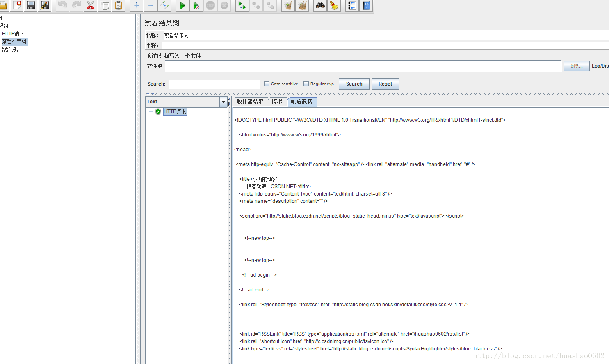The height and width of the screenshot is (364, 609).
Task: Click the ad begin comment line
Action: [260, 275]
